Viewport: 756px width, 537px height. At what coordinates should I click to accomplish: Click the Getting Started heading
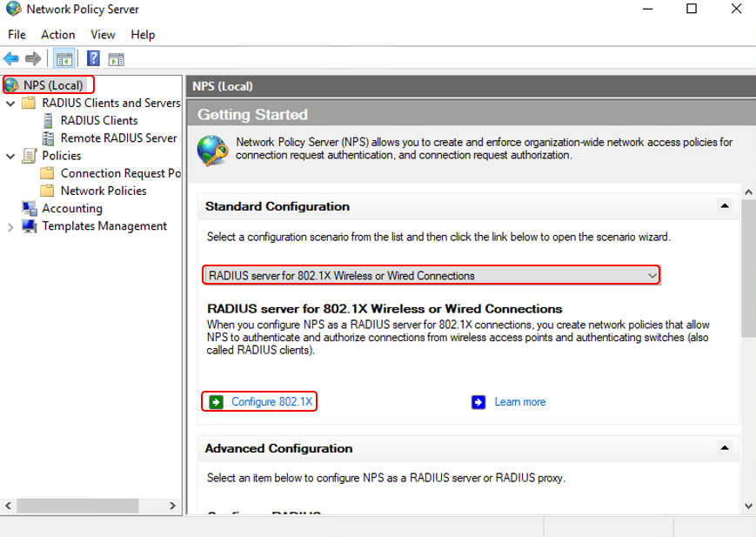point(252,114)
